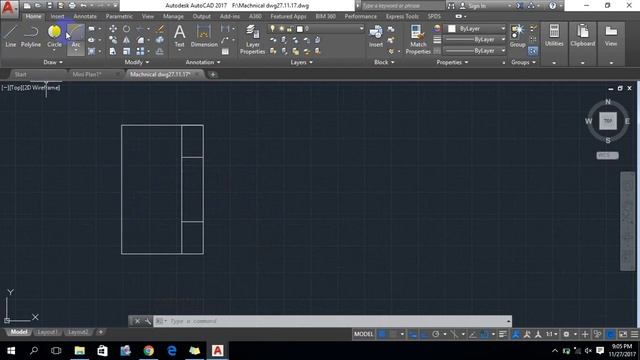The image size is (640, 360).
Task: Click the Plot printer icon in quick access
Action: click(72, 6)
